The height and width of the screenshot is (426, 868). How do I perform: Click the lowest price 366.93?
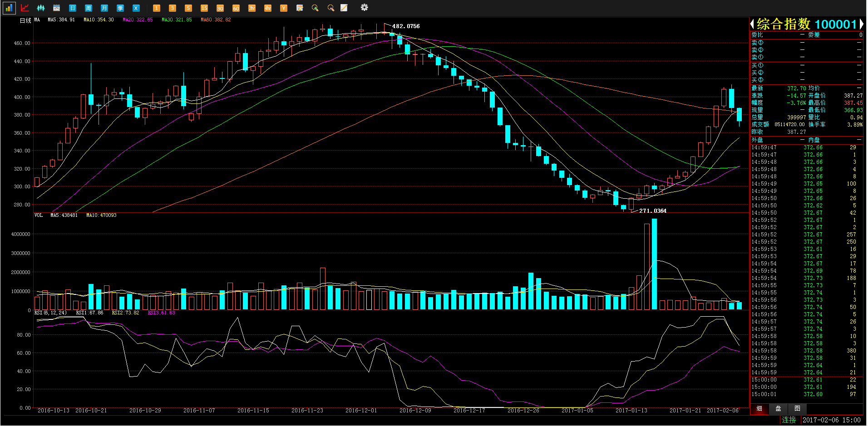[x=853, y=110]
